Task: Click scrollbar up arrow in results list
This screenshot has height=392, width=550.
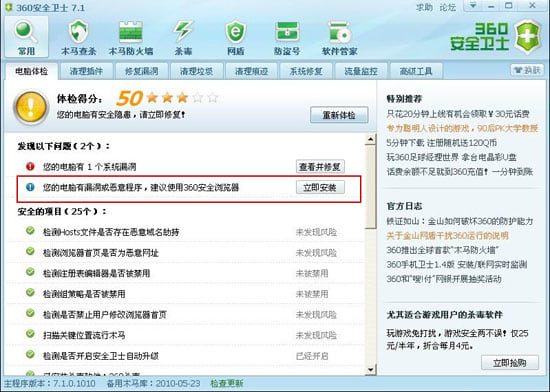Action: click(370, 139)
